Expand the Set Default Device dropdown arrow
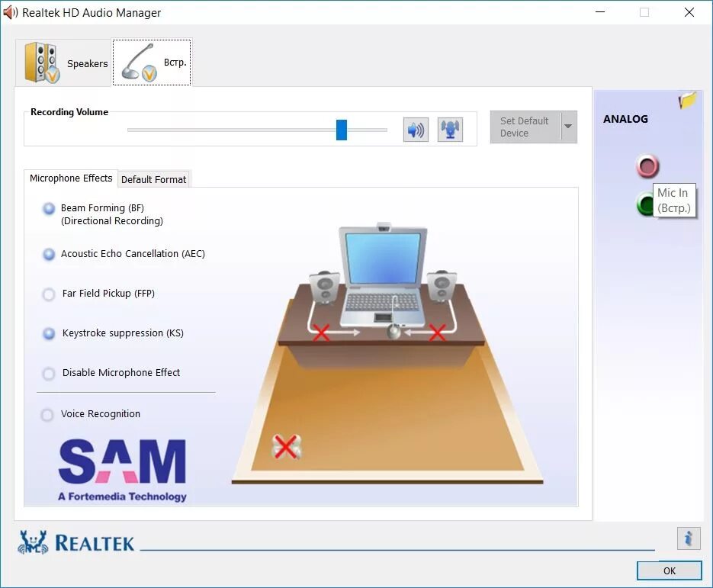This screenshot has height=588, width=713. (568, 127)
